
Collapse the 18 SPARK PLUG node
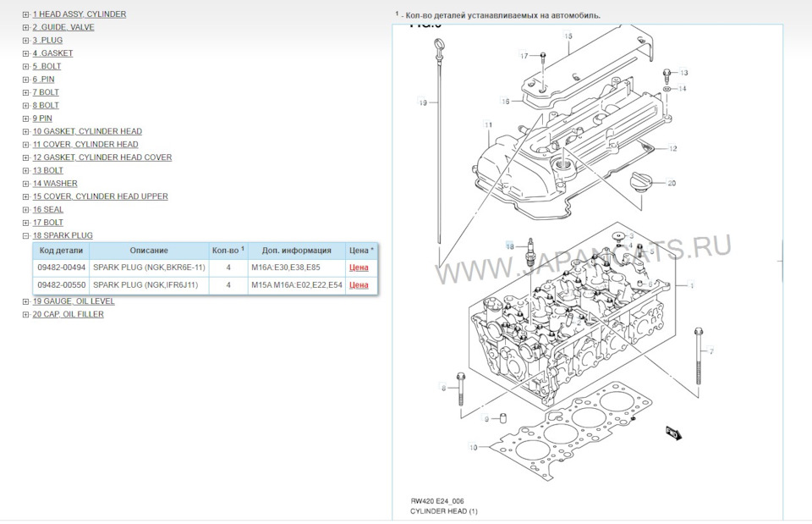point(25,236)
